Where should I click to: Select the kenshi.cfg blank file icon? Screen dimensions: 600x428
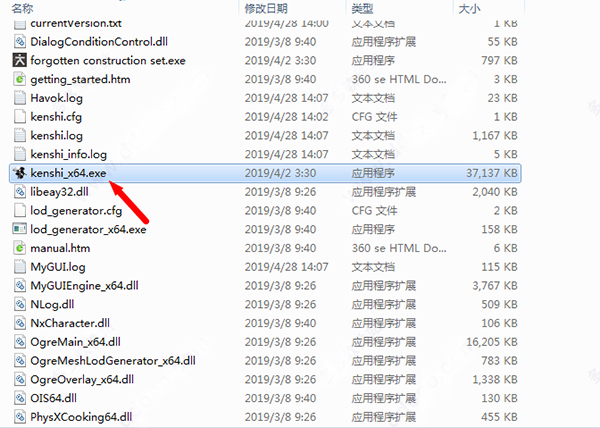(20, 116)
